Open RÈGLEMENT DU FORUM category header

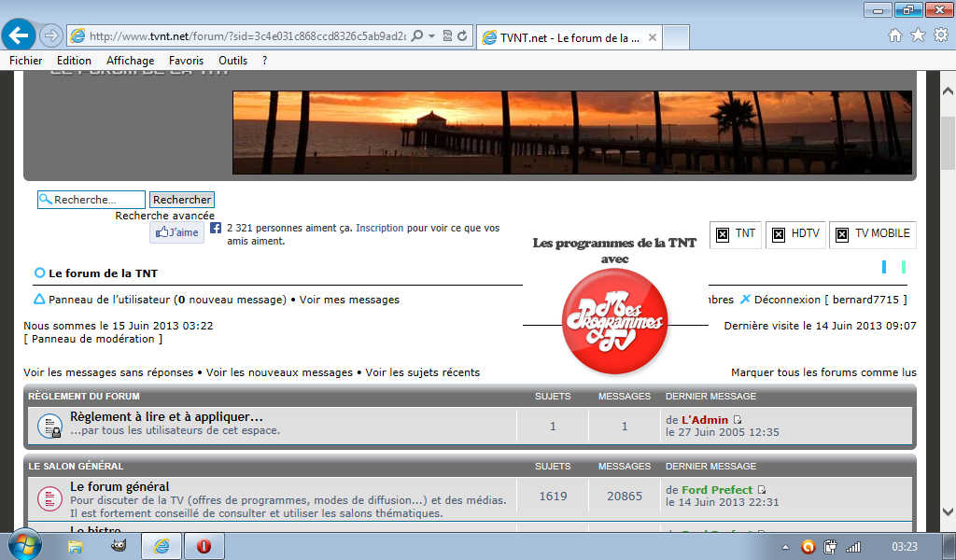[84, 396]
